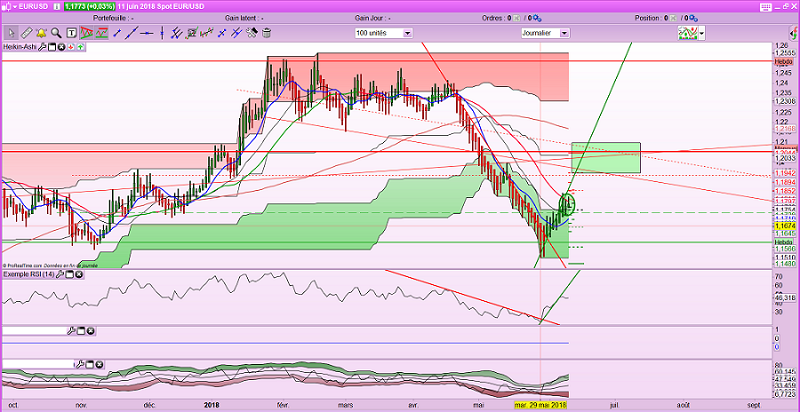800x412 pixels.
Task: Click the title bar instrument icon
Action: tap(5, 6)
